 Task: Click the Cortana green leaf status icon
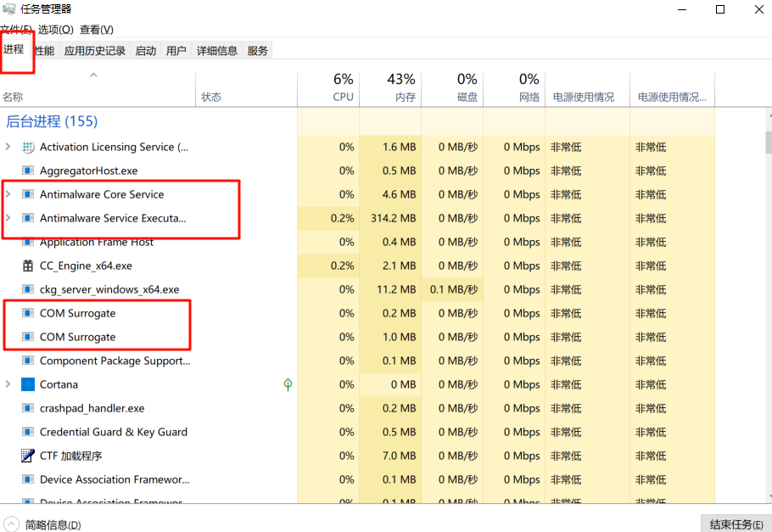288,384
